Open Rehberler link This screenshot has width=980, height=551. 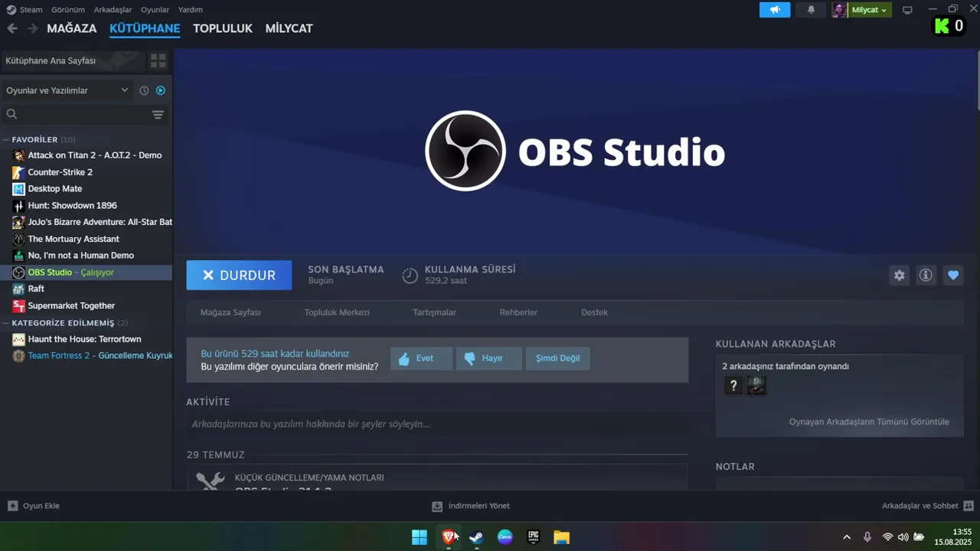[x=518, y=312]
